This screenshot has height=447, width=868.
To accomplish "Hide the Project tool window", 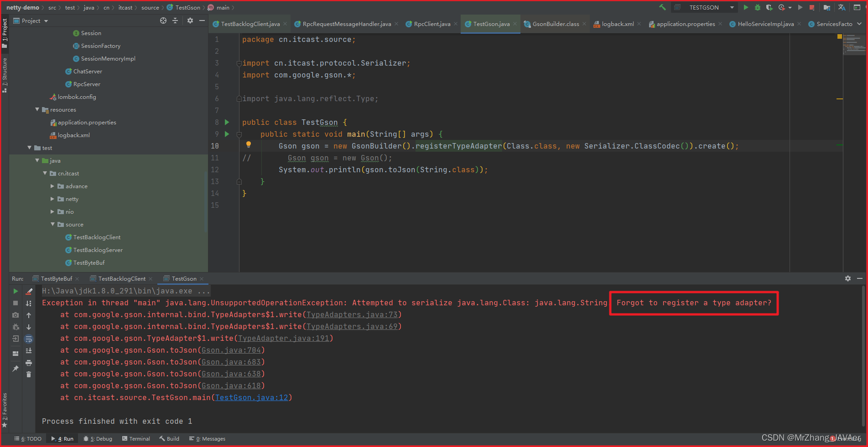I will [x=202, y=21].
